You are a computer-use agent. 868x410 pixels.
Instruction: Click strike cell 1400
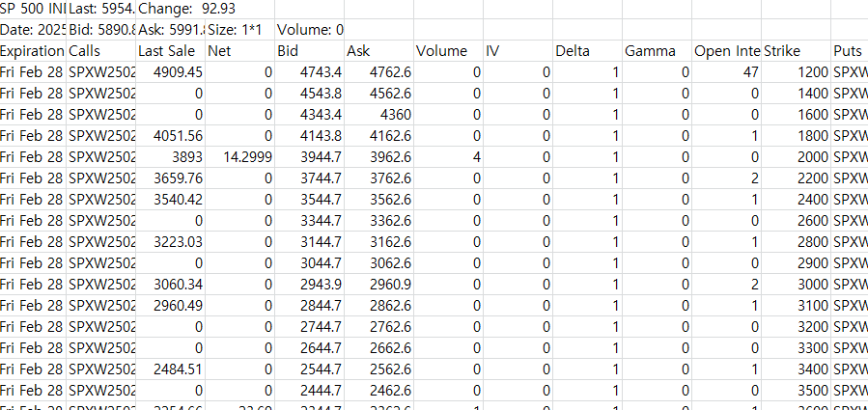[796, 94]
